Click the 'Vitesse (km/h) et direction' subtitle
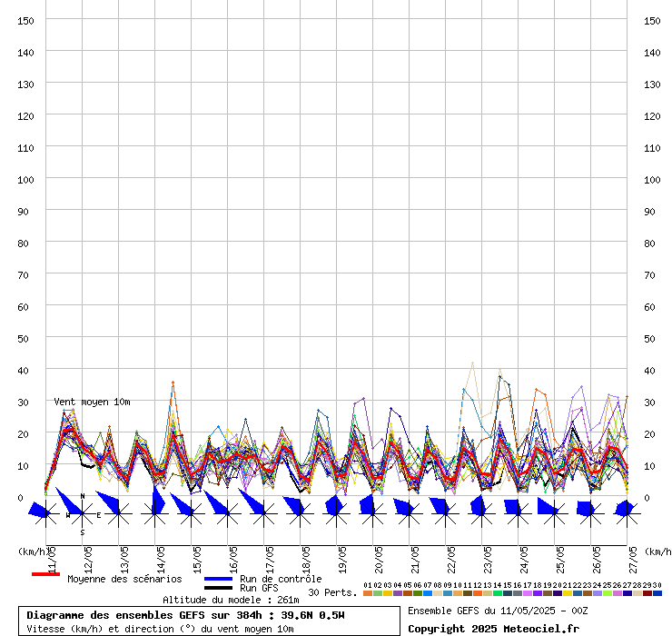Screen dimensions: 672x636 coord(160,629)
